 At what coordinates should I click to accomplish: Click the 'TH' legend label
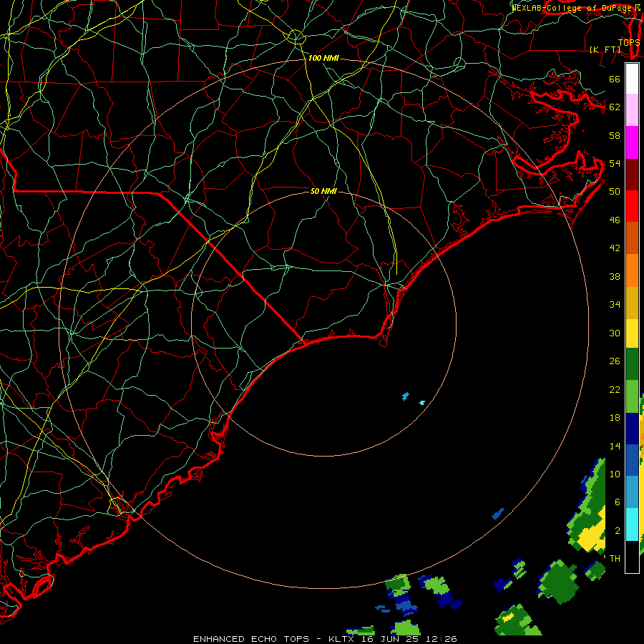[615, 558]
